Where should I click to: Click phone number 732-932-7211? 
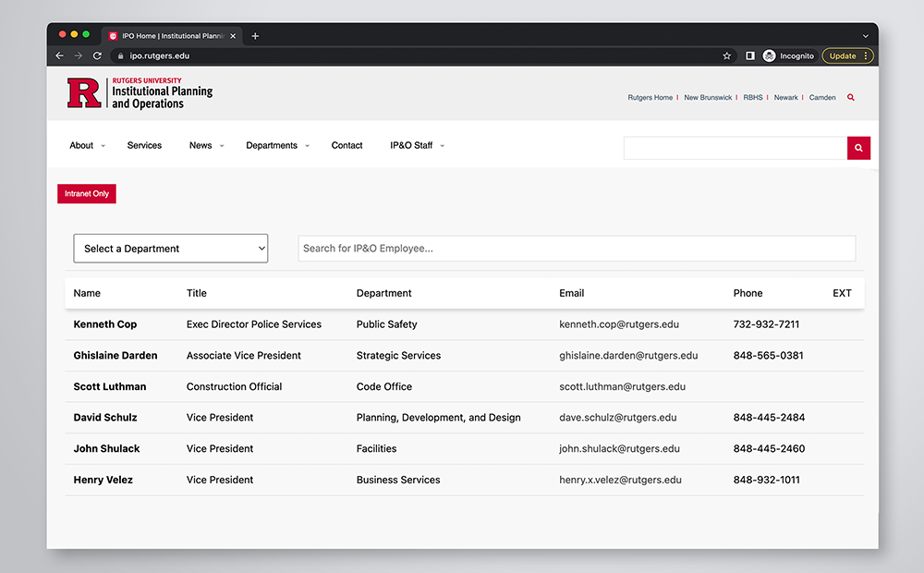pyautogui.click(x=766, y=324)
